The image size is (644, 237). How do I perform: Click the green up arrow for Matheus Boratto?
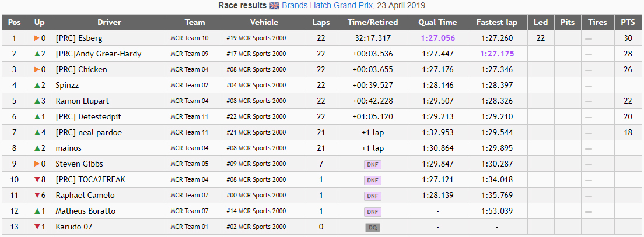click(x=37, y=211)
